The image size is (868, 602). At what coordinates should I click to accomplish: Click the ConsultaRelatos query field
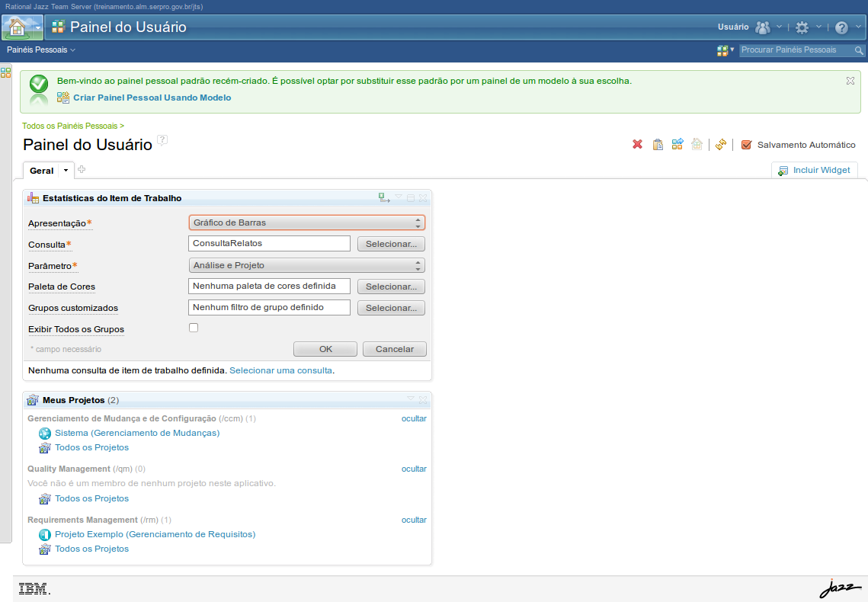[269, 243]
